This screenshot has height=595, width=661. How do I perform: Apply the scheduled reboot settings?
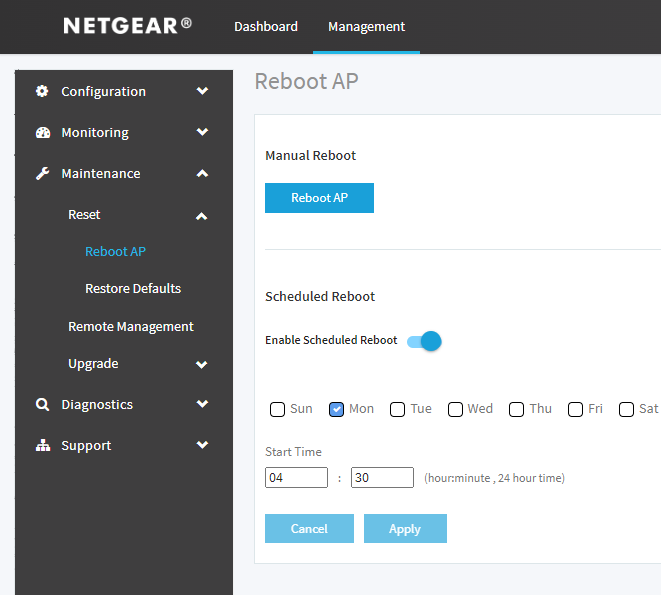[405, 529]
